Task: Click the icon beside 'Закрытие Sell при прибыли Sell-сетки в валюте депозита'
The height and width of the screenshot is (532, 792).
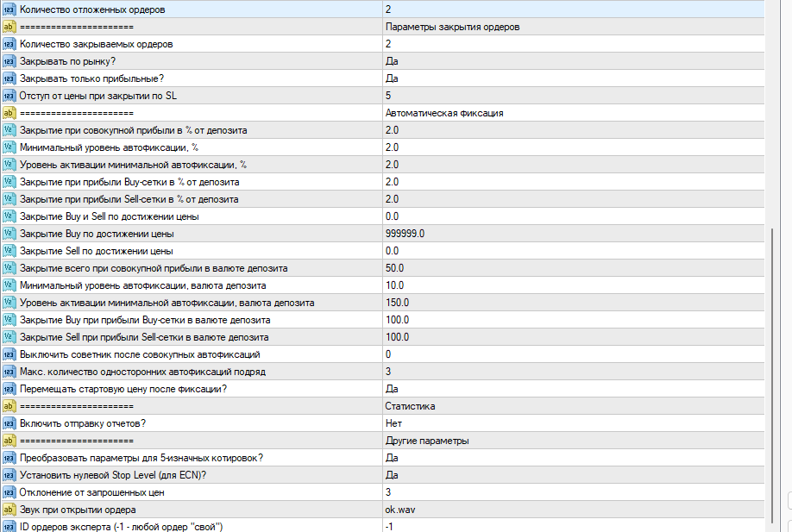Action: [9, 336]
